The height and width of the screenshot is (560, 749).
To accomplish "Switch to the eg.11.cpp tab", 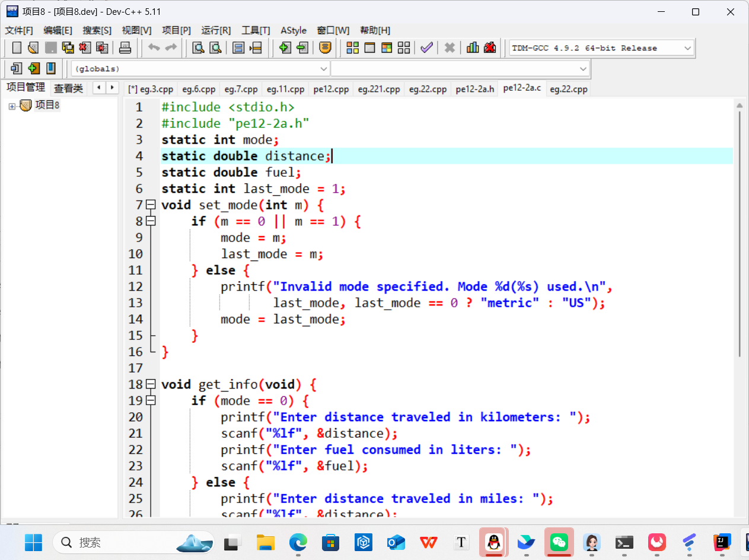I will [285, 89].
